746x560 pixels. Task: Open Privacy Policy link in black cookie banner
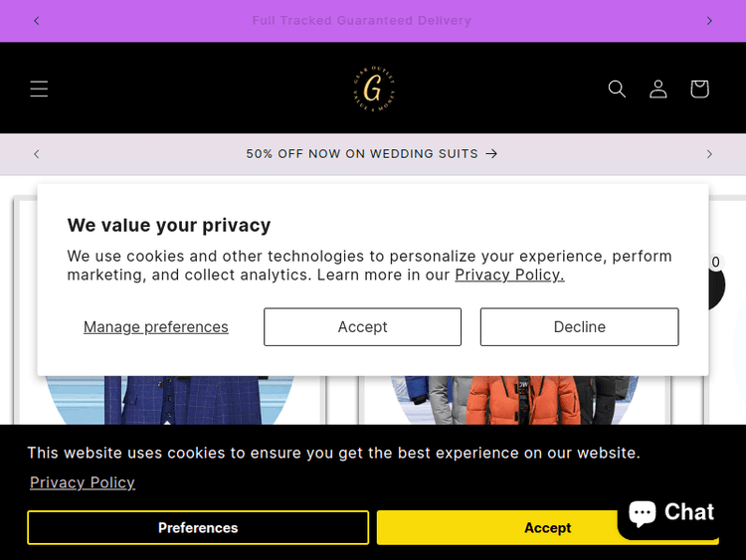pos(83,482)
